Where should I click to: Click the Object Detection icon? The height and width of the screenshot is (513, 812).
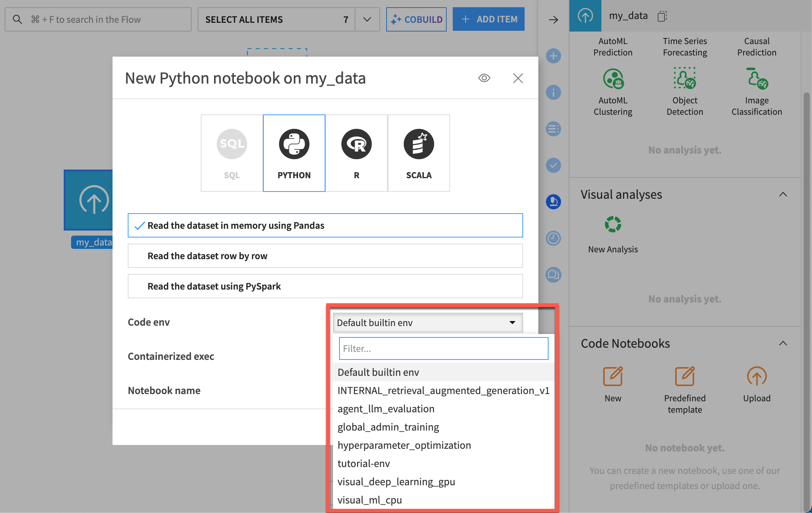coord(685,79)
